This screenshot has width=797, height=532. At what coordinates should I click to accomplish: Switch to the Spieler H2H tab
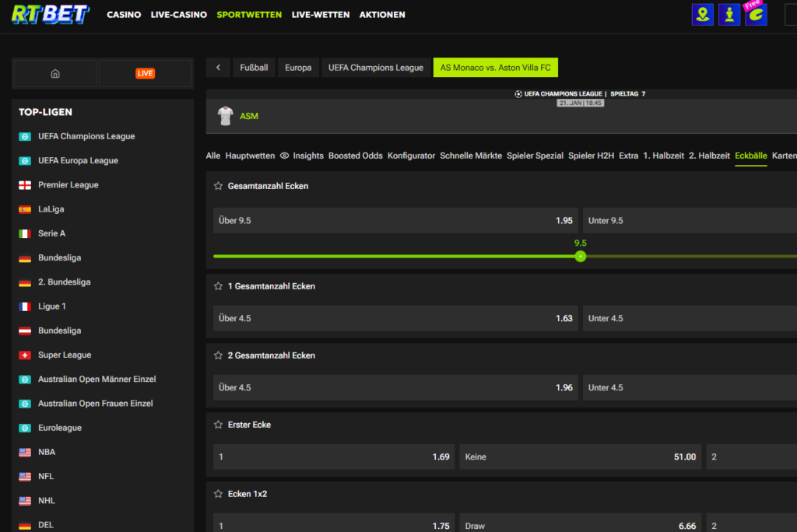point(592,156)
